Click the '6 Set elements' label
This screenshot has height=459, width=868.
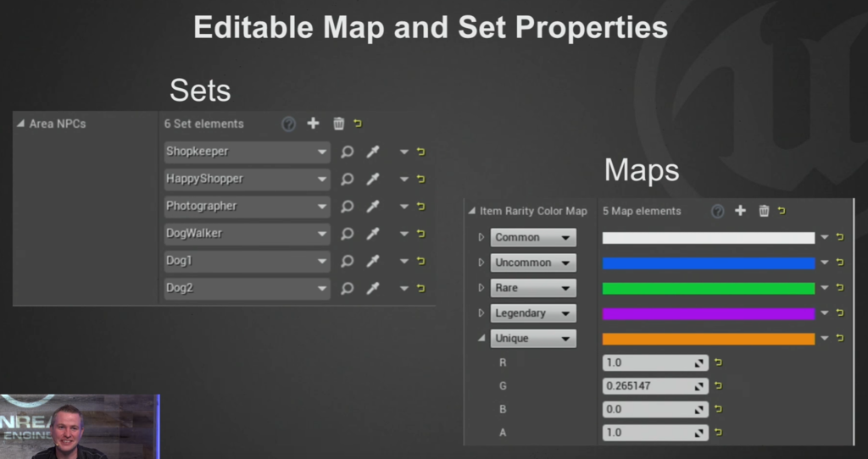[203, 124]
